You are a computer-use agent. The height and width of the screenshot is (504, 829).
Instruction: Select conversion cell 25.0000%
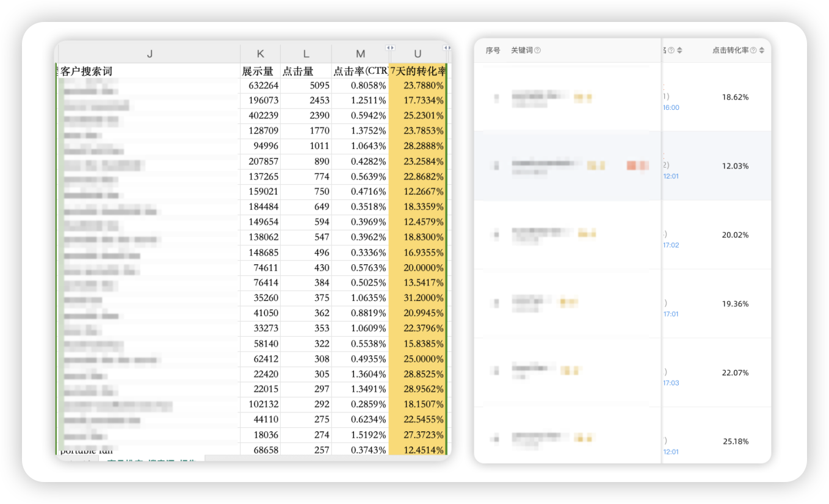(418, 359)
